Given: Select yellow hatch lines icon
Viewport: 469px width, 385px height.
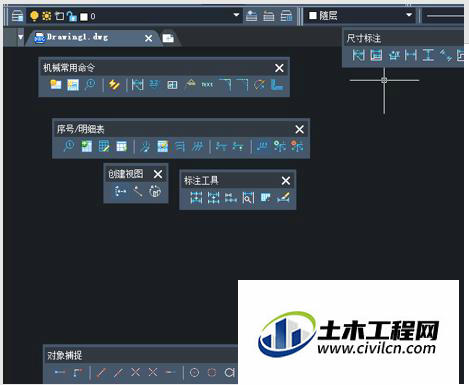Looking at the screenshot, I should point(114,85).
